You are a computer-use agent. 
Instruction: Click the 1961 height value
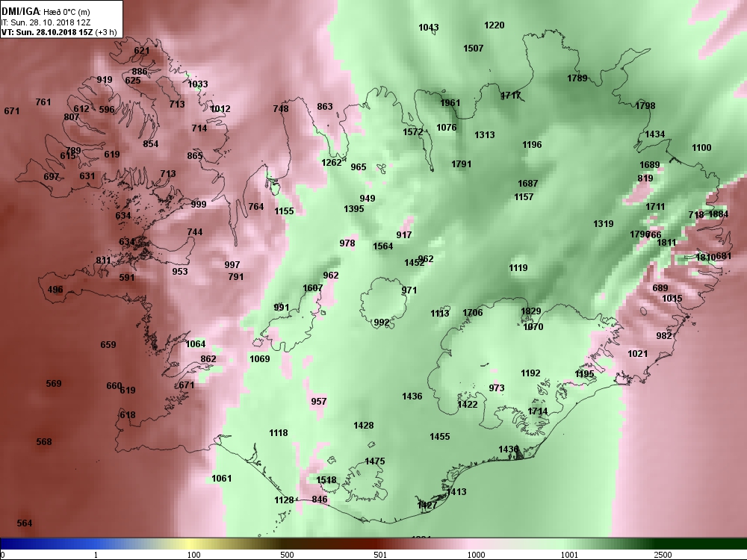[x=450, y=103]
